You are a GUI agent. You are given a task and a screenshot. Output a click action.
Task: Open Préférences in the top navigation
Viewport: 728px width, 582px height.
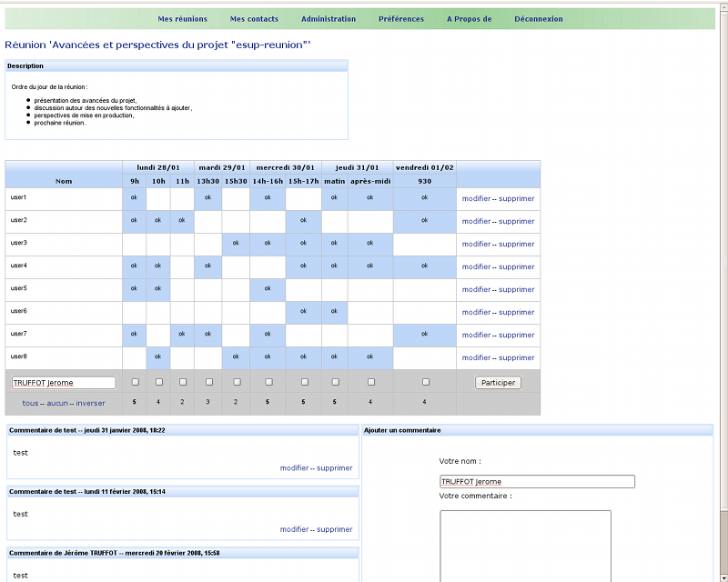[400, 19]
